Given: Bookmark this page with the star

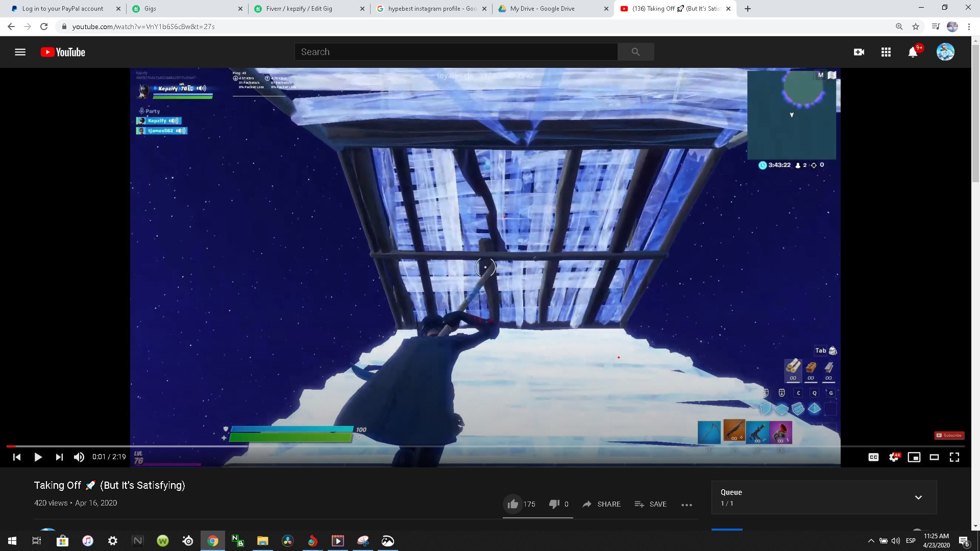Looking at the screenshot, I should click(x=916, y=27).
